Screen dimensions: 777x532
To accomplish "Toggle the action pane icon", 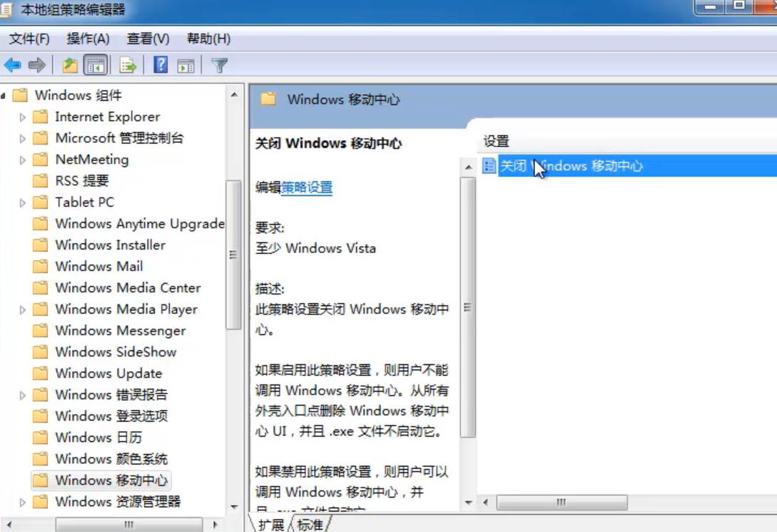I will tap(184, 64).
